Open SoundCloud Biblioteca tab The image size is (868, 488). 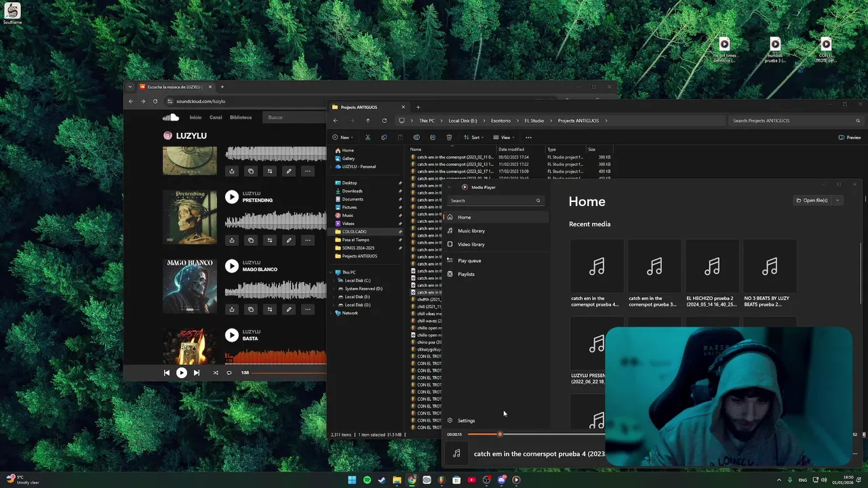click(x=241, y=117)
